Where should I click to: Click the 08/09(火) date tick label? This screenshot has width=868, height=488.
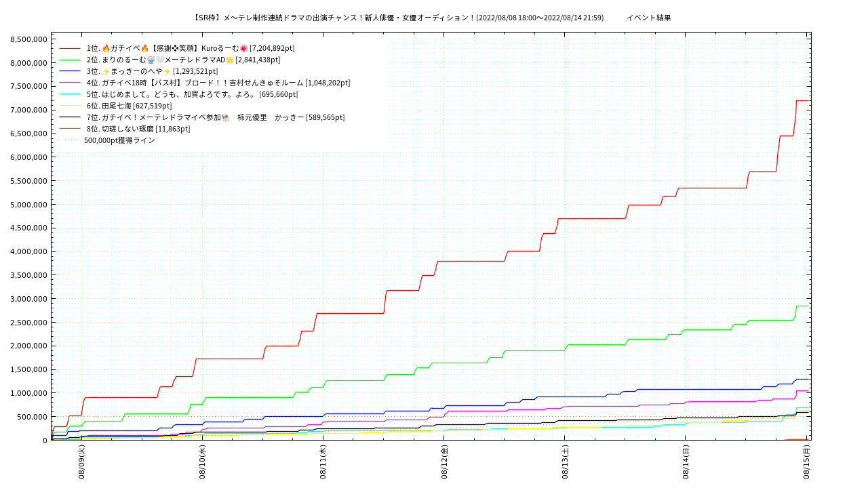tap(81, 462)
